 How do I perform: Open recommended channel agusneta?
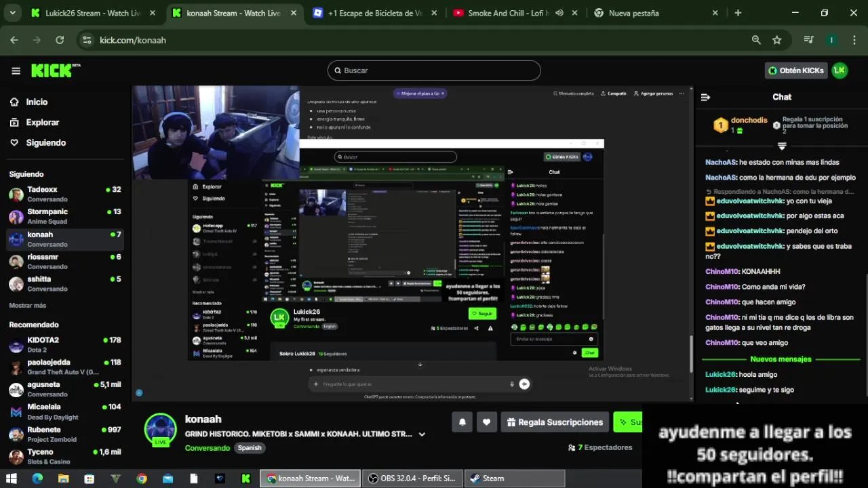[64, 389]
